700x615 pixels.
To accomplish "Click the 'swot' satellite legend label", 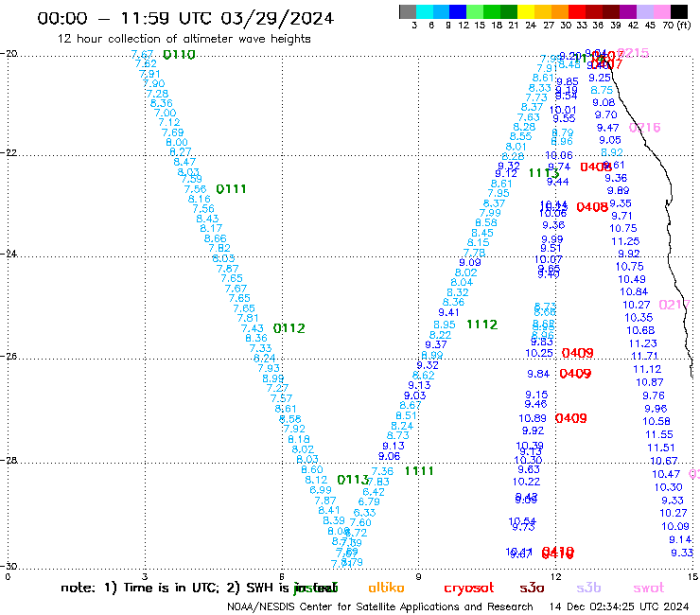I will (649, 588).
